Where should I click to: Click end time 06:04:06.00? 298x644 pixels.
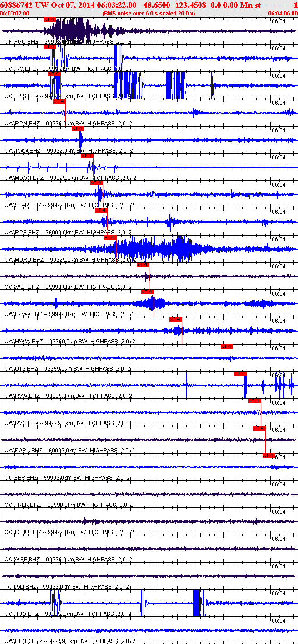pyautogui.click(x=283, y=13)
